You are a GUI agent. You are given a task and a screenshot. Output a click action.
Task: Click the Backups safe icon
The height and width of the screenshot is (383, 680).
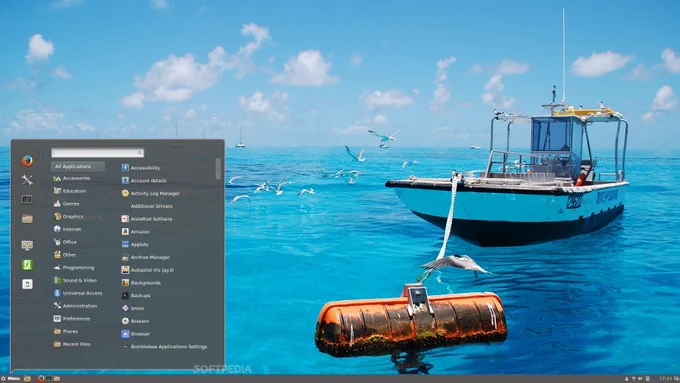click(125, 295)
